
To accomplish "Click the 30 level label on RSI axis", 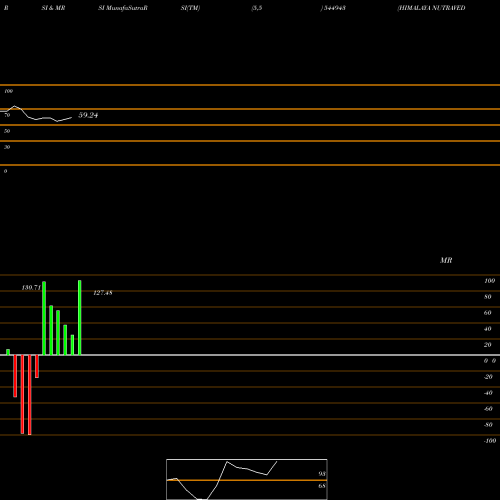I will pos(7,147).
